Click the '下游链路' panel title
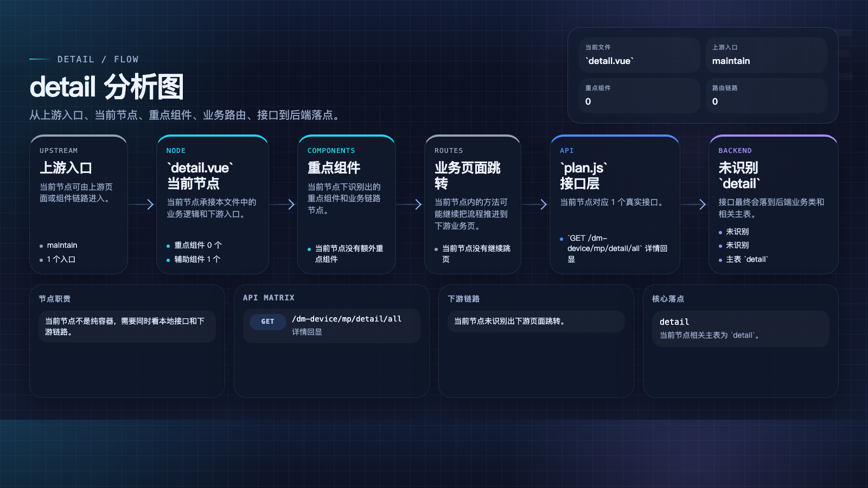868x488 pixels. click(464, 299)
